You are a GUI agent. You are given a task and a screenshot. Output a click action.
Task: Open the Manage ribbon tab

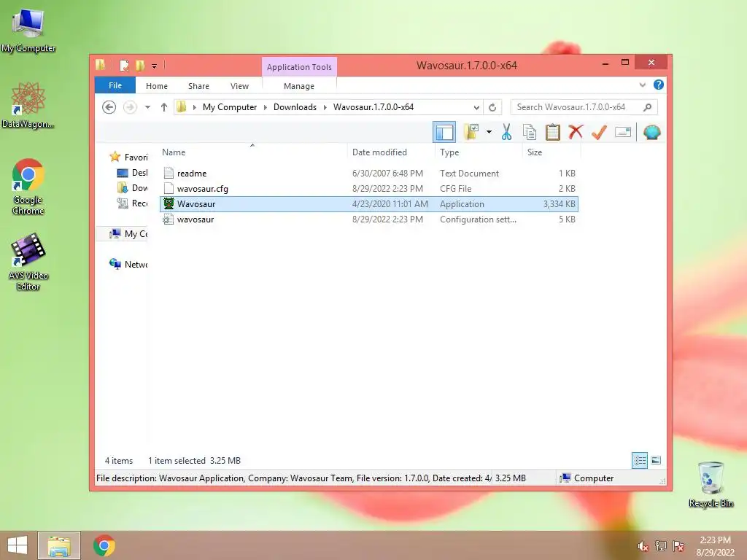click(x=298, y=86)
